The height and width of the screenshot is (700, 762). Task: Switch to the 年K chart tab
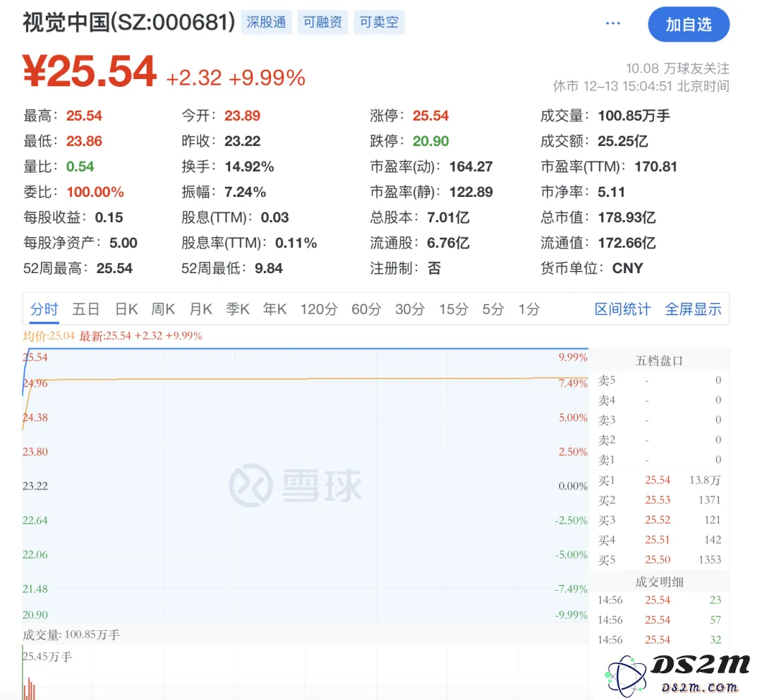click(274, 309)
